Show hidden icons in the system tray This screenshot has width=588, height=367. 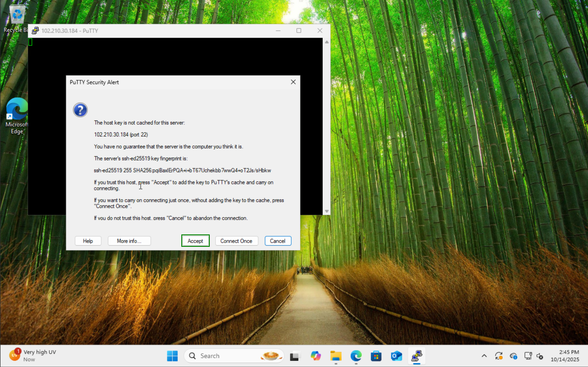click(484, 356)
